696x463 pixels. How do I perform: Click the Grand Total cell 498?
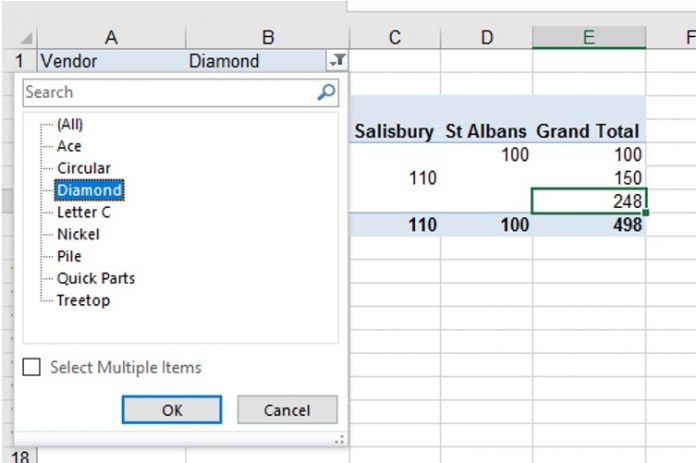click(589, 225)
